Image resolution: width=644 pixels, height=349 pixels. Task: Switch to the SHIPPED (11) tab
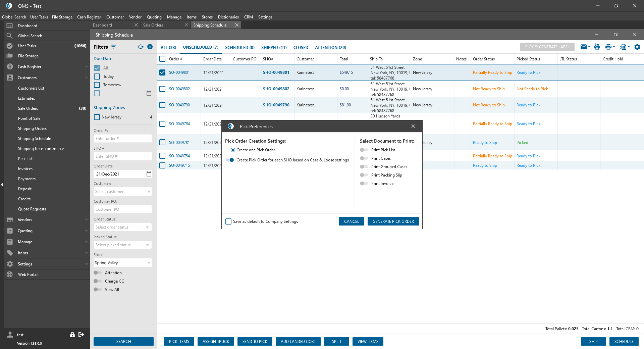pyautogui.click(x=274, y=47)
